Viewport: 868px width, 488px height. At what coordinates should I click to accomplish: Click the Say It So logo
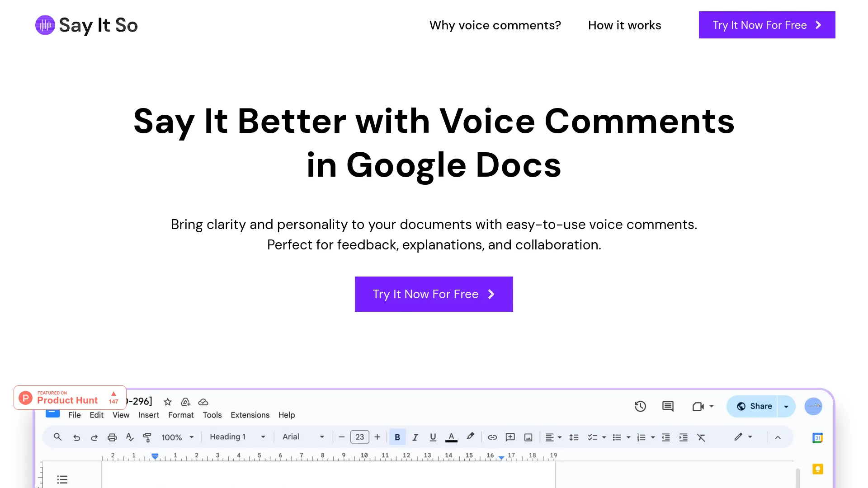(x=86, y=25)
